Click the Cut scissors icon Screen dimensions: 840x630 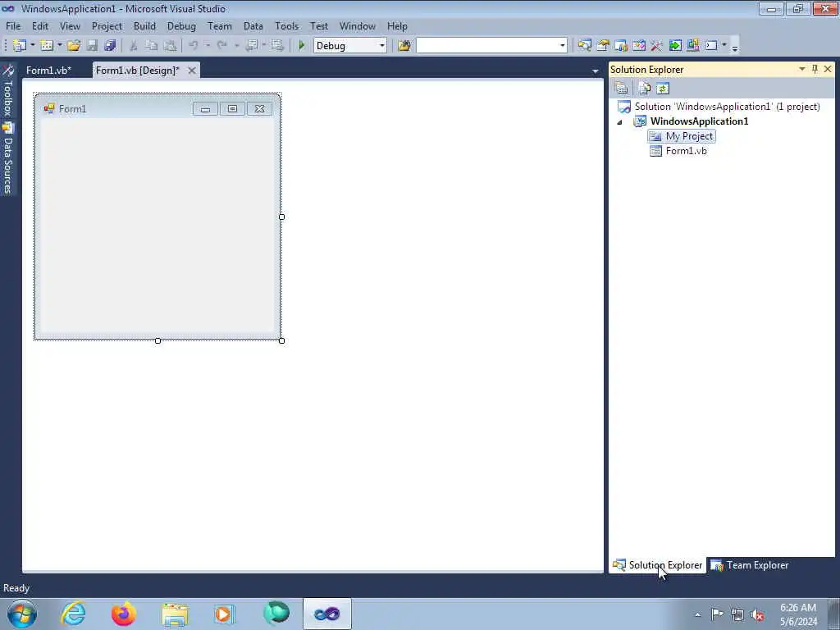click(x=134, y=46)
